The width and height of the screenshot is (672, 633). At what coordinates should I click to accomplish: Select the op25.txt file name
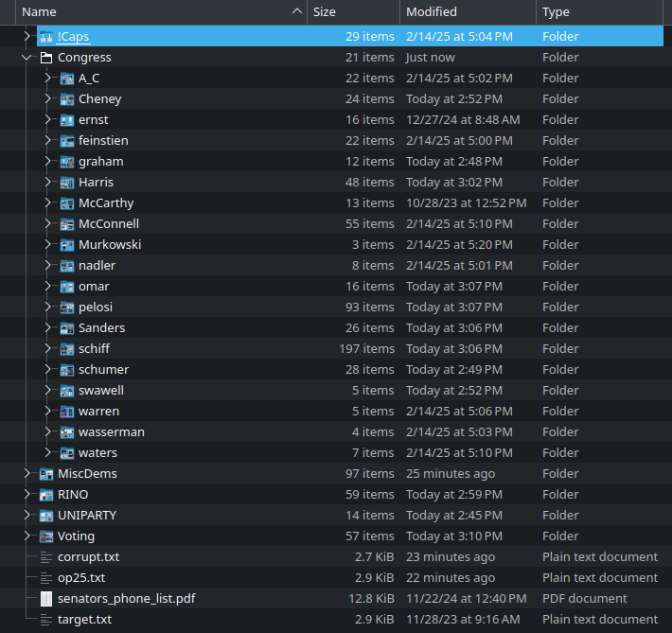pos(81,578)
